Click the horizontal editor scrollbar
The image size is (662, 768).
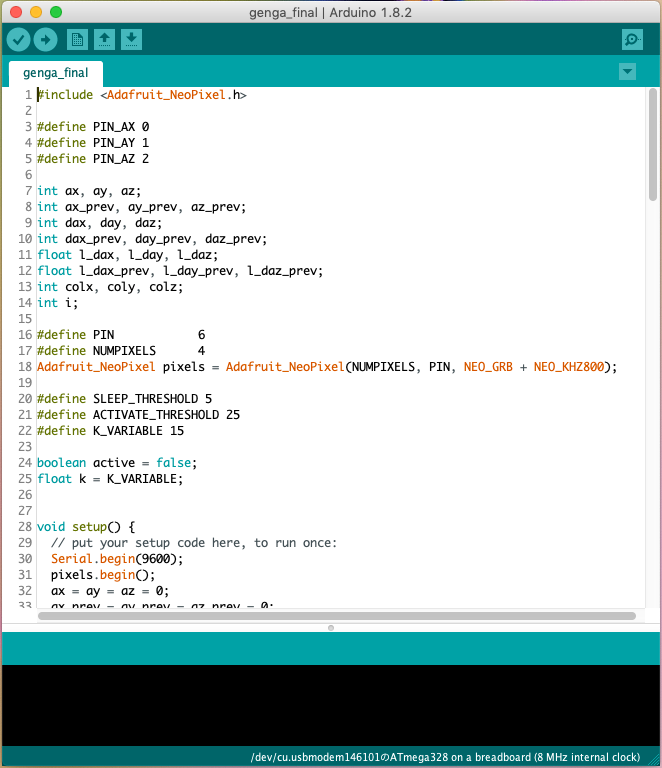(337, 616)
